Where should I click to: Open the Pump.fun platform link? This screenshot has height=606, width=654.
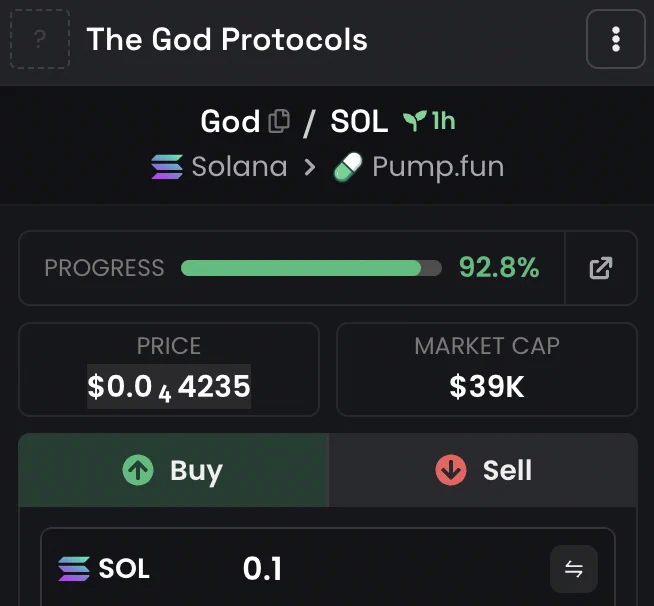coord(419,167)
